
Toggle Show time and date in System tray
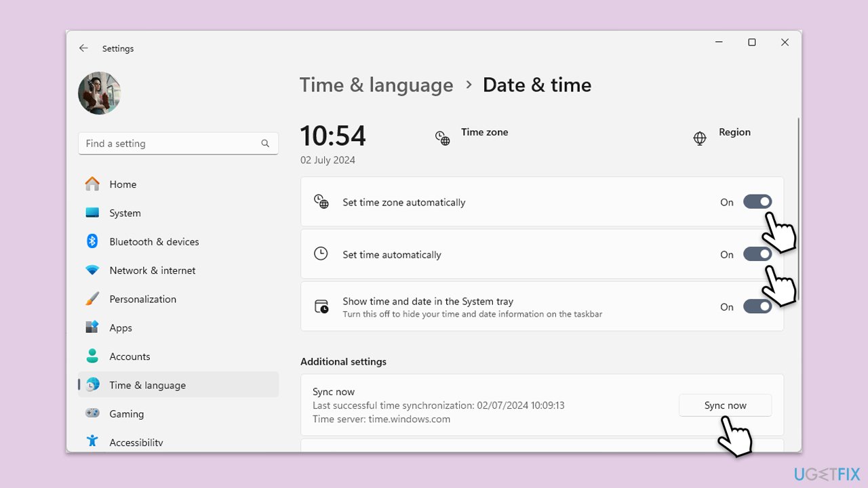(757, 306)
